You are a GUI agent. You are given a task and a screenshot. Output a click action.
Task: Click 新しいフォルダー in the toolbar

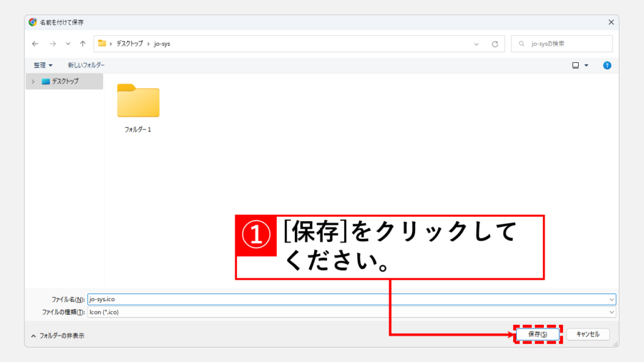tap(86, 65)
